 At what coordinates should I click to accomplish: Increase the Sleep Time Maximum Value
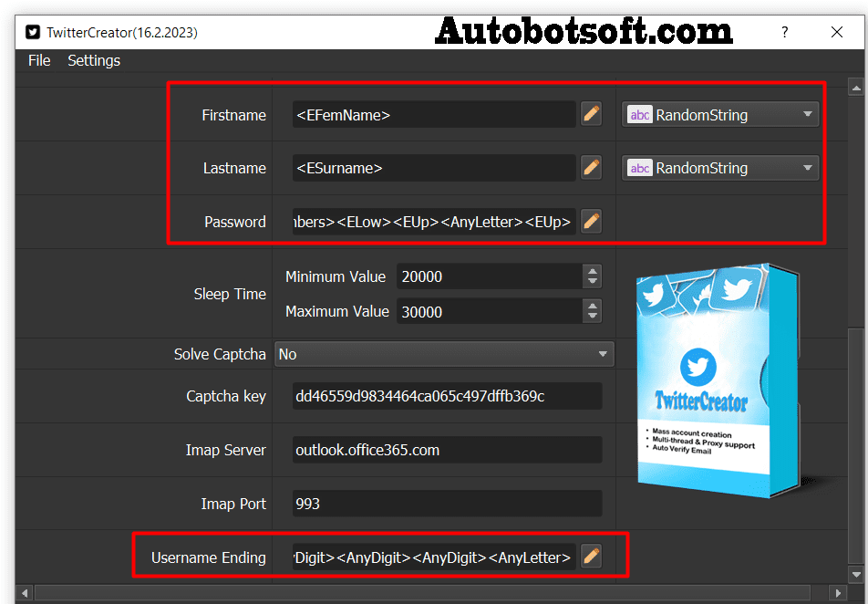tap(593, 306)
